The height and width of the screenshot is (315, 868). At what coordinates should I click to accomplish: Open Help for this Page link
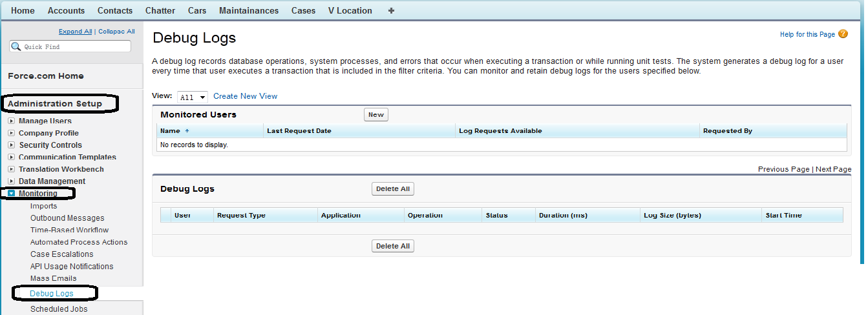point(807,35)
